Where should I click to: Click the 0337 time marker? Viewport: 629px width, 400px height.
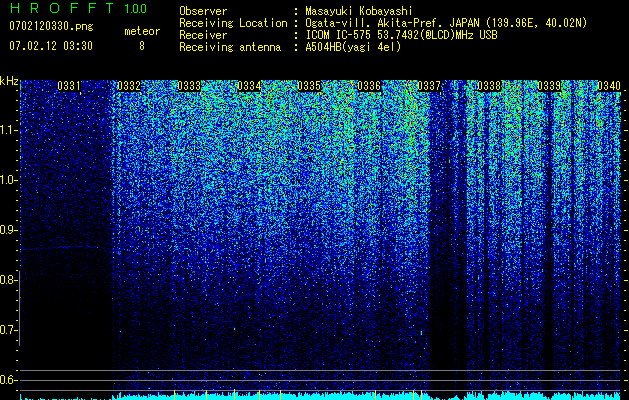point(429,86)
